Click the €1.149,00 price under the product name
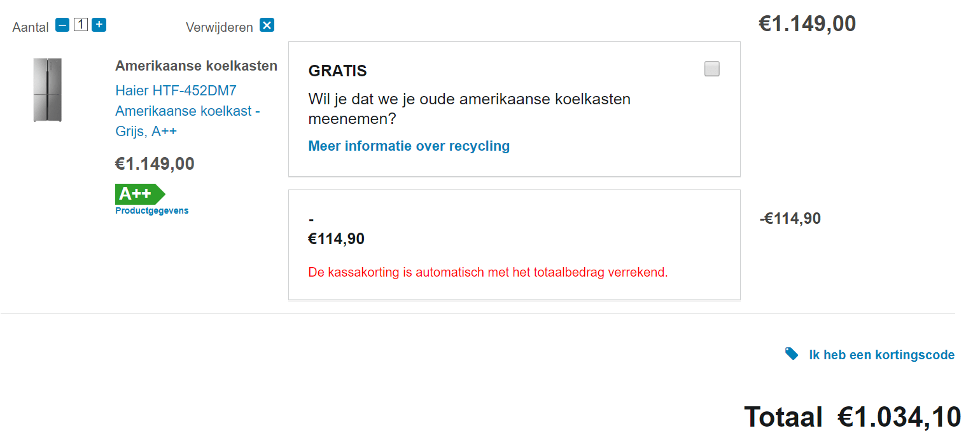Screen dimensions: 980x433 point(155,164)
